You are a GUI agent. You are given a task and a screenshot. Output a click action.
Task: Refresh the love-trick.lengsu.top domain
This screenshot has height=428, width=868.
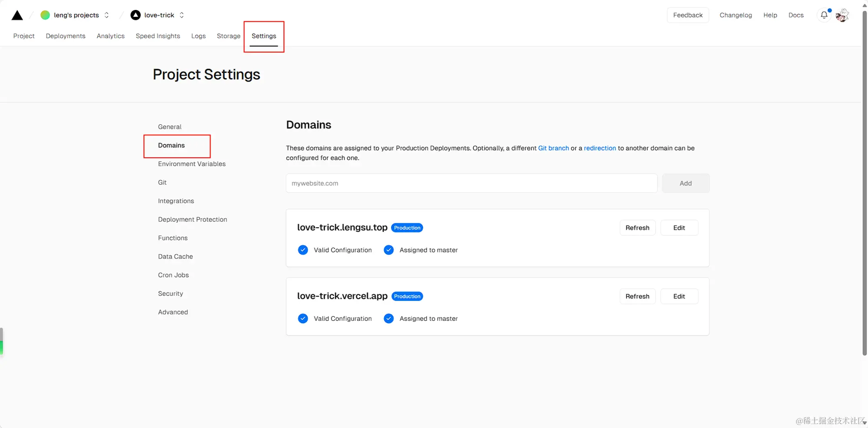637,228
